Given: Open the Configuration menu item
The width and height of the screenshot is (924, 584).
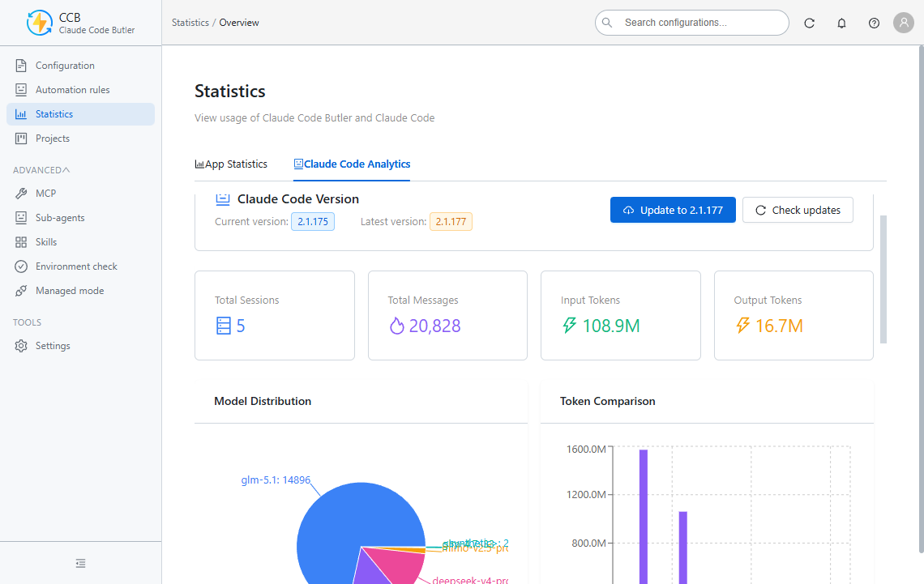Looking at the screenshot, I should [81, 66].
